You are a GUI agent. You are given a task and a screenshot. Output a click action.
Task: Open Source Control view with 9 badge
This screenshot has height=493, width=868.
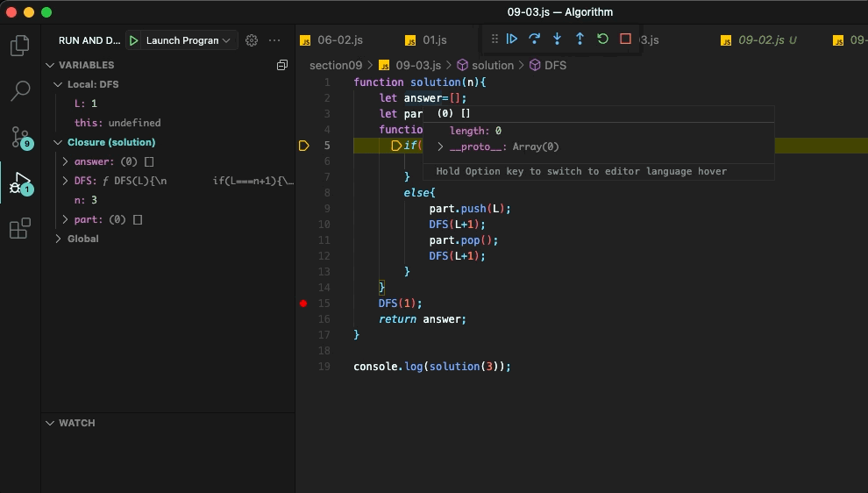point(21,137)
